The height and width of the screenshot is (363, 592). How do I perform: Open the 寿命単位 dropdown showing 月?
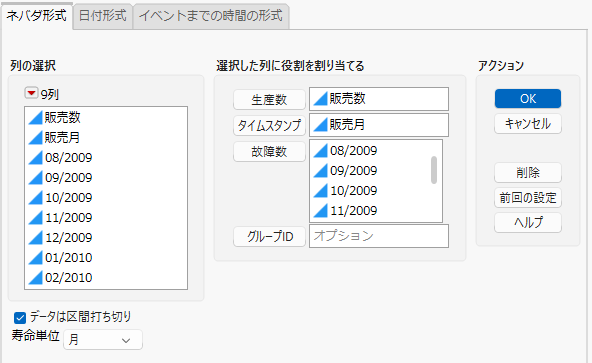point(103,340)
